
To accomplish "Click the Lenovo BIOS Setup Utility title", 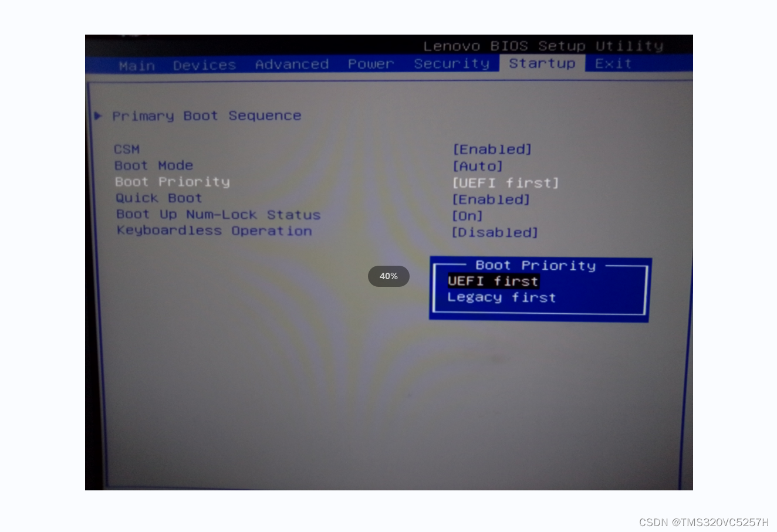I will click(x=543, y=46).
